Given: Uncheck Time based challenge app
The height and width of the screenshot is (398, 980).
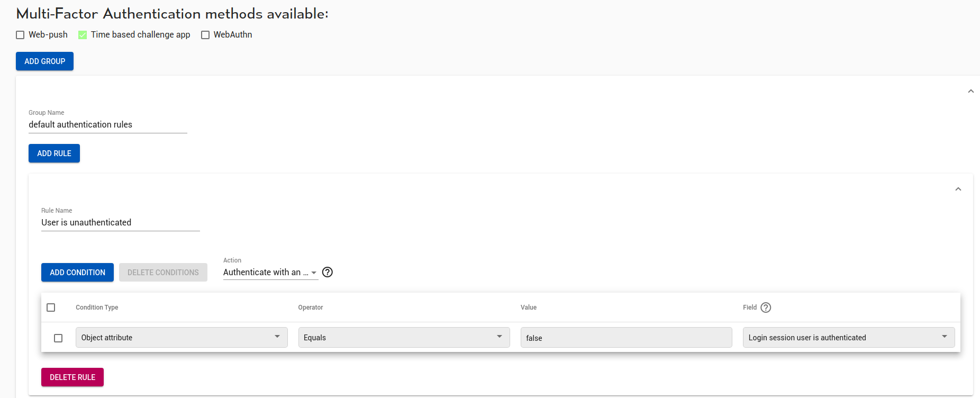Looking at the screenshot, I should (83, 35).
